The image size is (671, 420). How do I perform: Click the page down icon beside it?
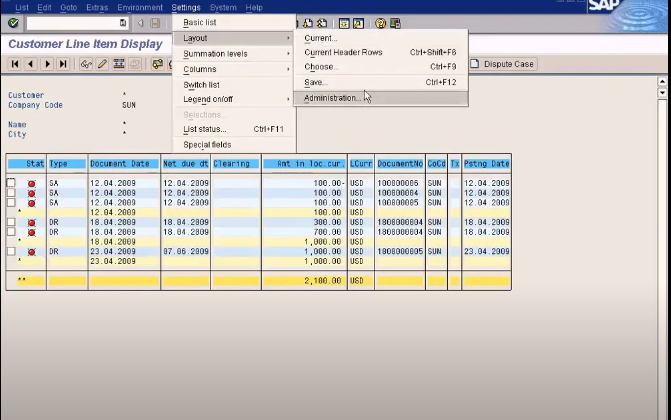coord(322,23)
